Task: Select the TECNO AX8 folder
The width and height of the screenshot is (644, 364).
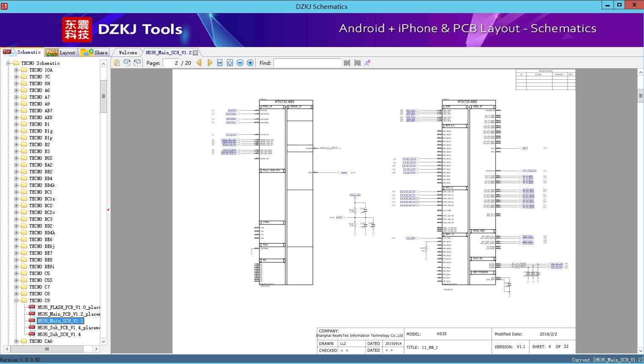Action: tap(41, 117)
